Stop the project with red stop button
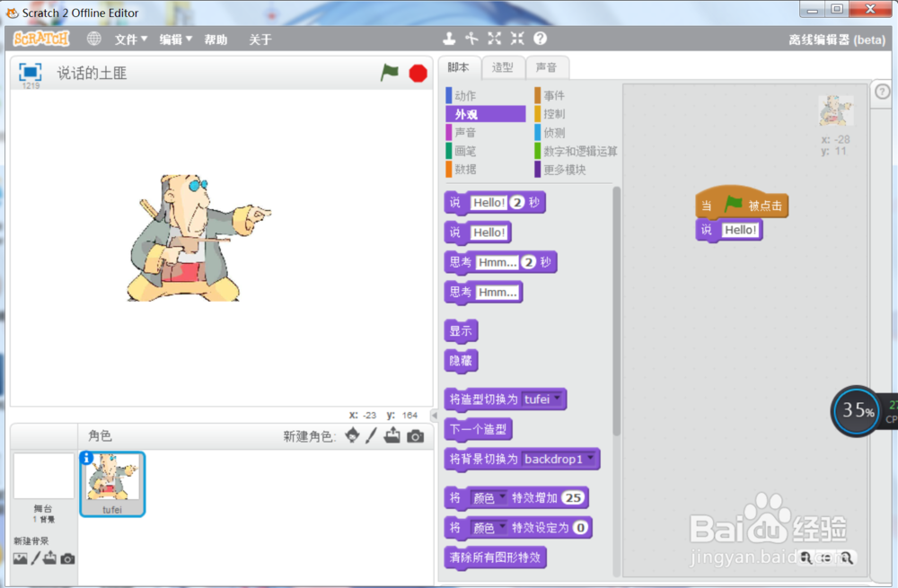 [418, 74]
